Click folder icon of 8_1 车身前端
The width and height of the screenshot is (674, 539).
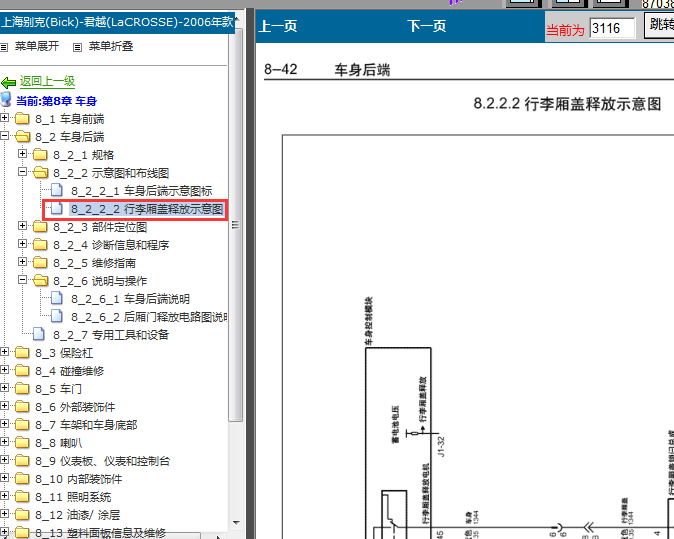(22, 118)
